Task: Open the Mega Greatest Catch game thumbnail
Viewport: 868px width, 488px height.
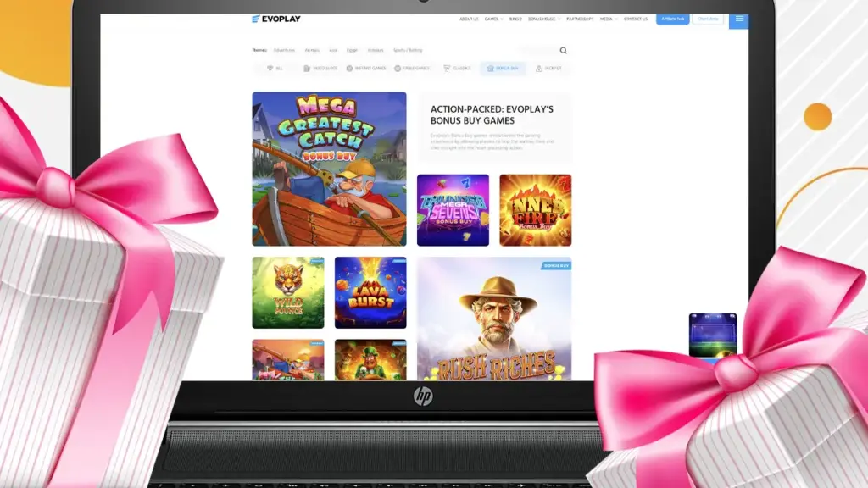Action: pyautogui.click(x=329, y=169)
